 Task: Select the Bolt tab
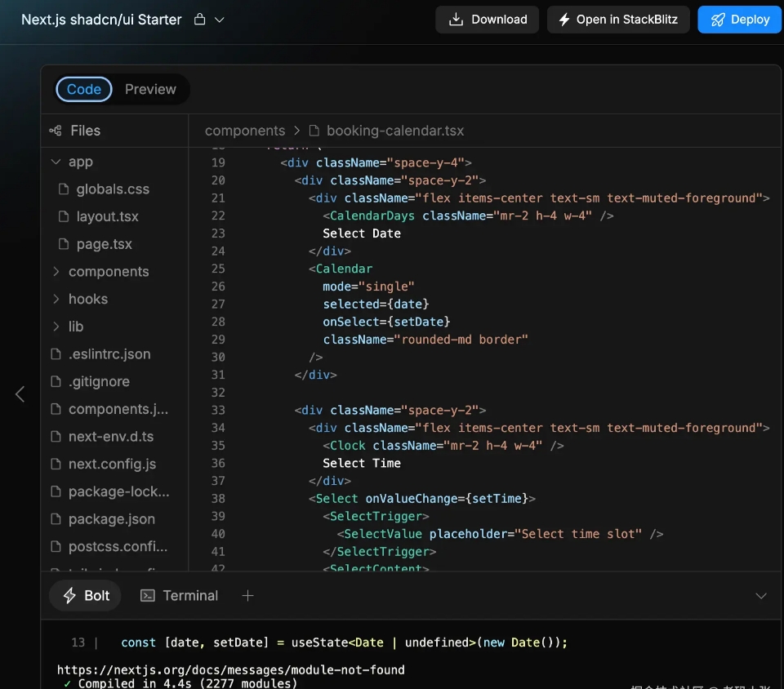(86, 596)
